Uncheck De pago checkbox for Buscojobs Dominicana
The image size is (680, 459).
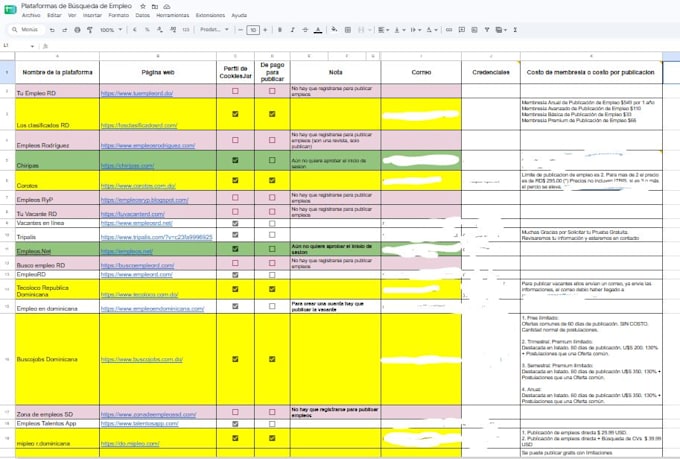[272, 359]
